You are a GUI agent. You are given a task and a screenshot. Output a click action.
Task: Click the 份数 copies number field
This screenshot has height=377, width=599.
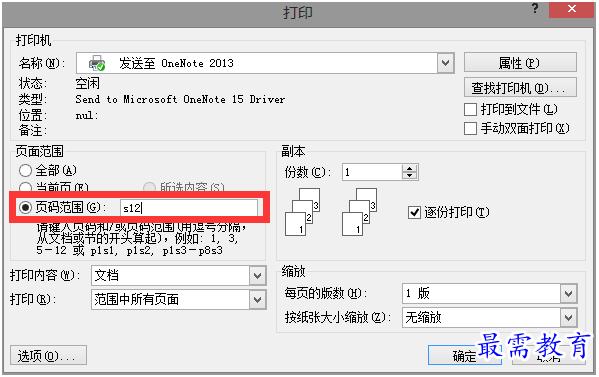pos(372,172)
